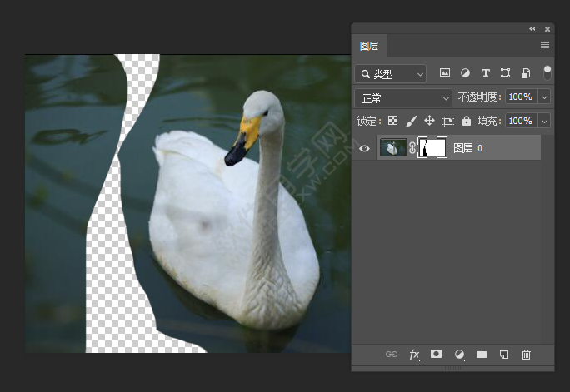Delete layer using trash icon

click(526, 355)
